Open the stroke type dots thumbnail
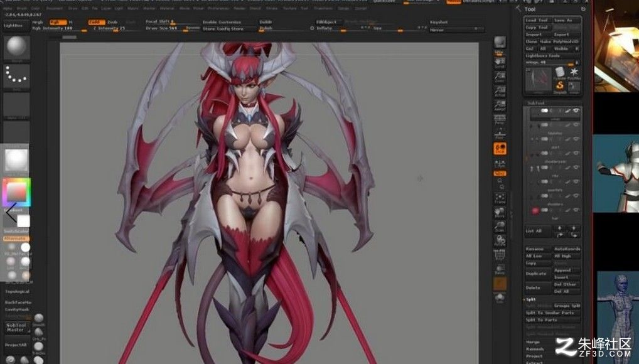 (16, 76)
